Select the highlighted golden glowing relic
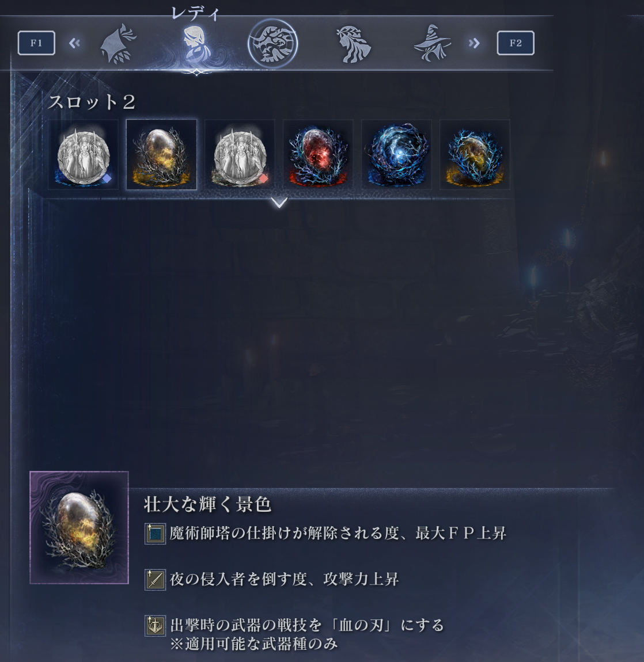Screen dimensions: 644x662 click(161, 155)
